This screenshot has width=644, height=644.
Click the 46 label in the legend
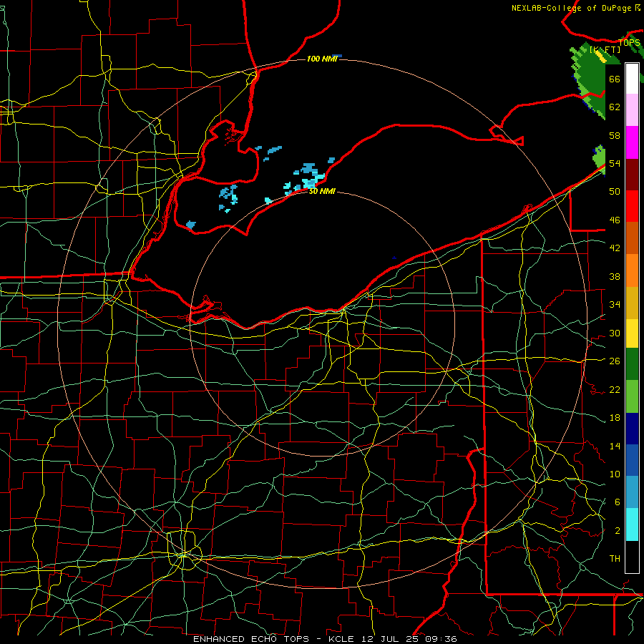(x=615, y=220)
